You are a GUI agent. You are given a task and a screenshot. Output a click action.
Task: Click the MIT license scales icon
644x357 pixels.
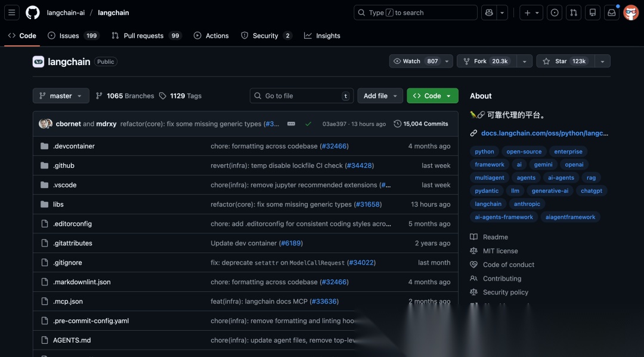pyautogui.click(x=473, y=251)
